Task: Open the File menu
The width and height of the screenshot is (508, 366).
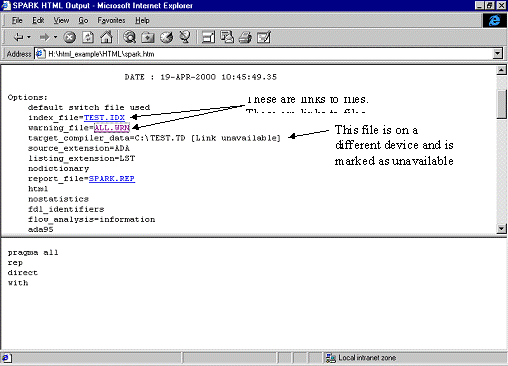Action: pos(17,21)
